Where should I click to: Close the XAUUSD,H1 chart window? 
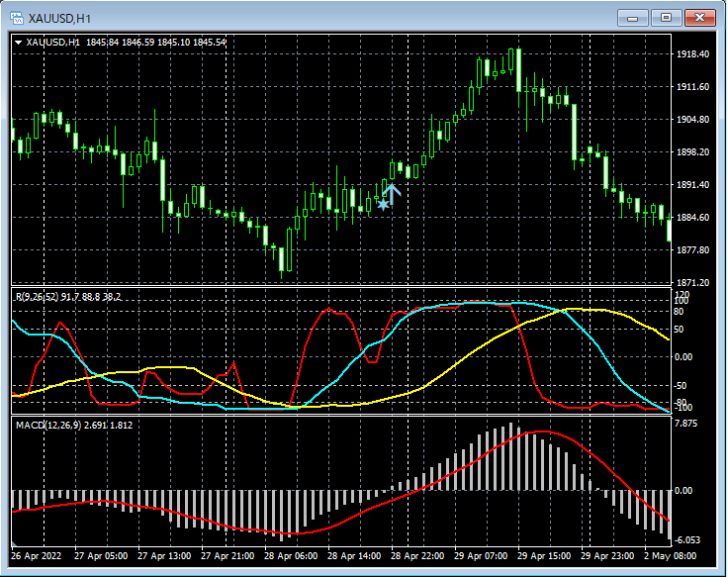700,17
